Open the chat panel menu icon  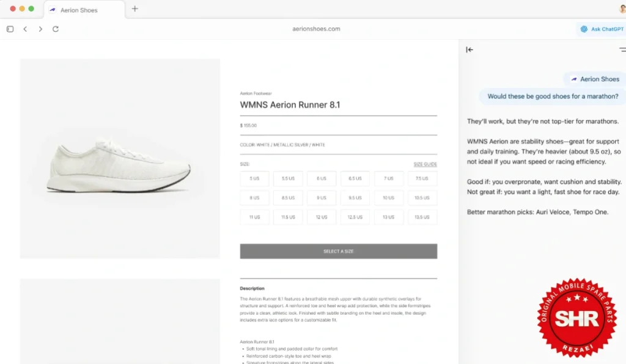623,49
